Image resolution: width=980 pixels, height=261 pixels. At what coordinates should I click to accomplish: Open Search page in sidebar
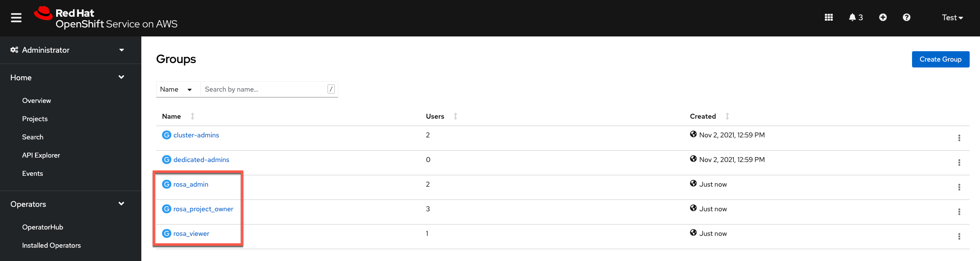(33, 137)
